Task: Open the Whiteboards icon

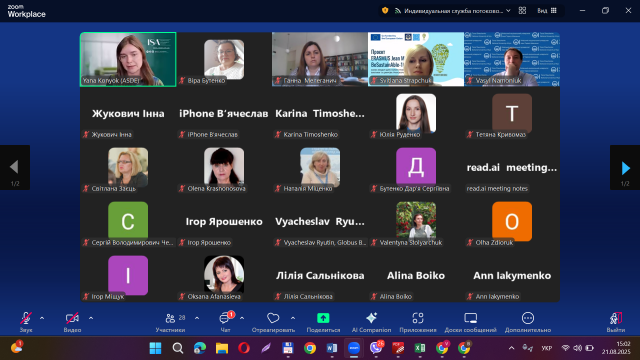Action: tap(470, 318)
